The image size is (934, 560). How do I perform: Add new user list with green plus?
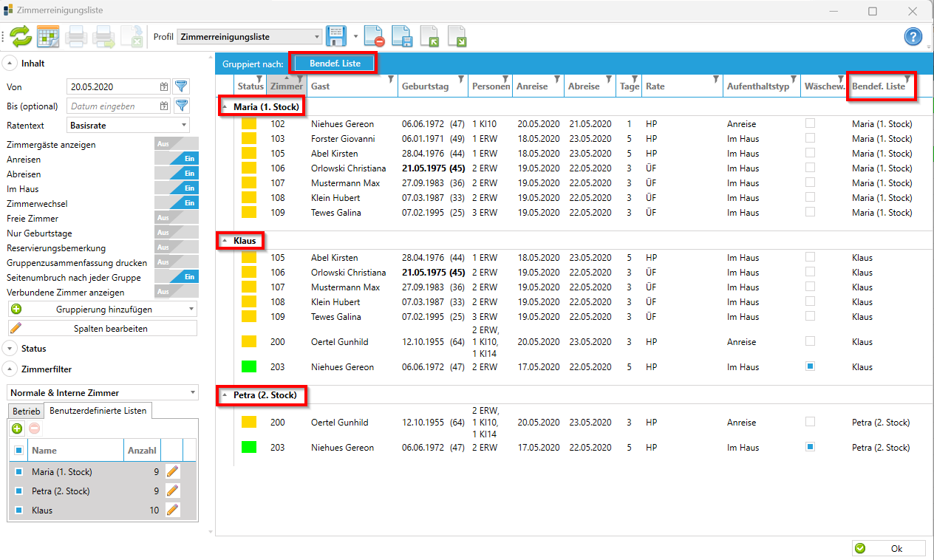(17, 428)
